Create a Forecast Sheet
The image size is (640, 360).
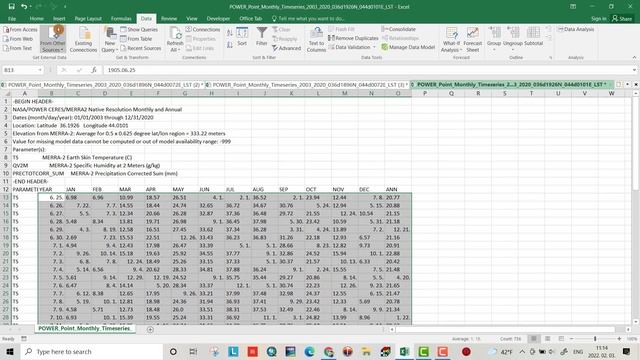[x=473, y=40]
